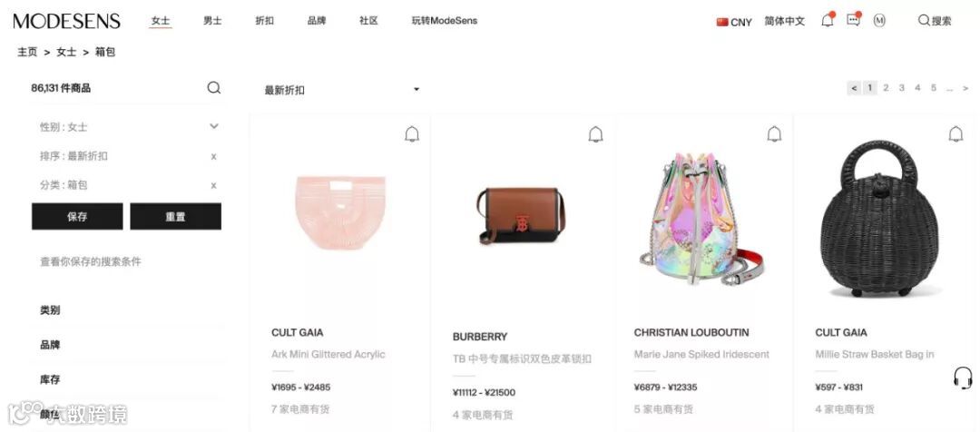Click the MODESENS logo
The image size is (980, 432).
67,21
